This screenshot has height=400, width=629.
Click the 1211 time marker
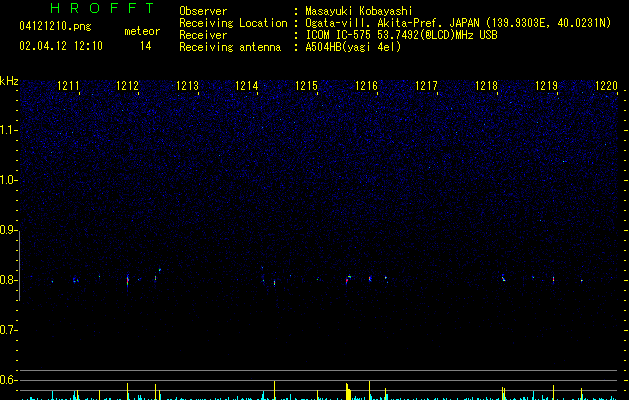[x=68, y=86]
